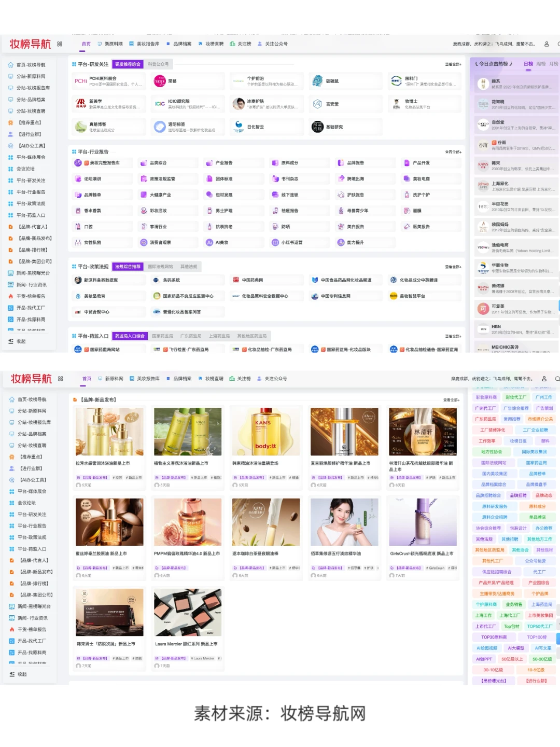Click the 美妆智慧平台 orange logo

[x=394, y=296]
